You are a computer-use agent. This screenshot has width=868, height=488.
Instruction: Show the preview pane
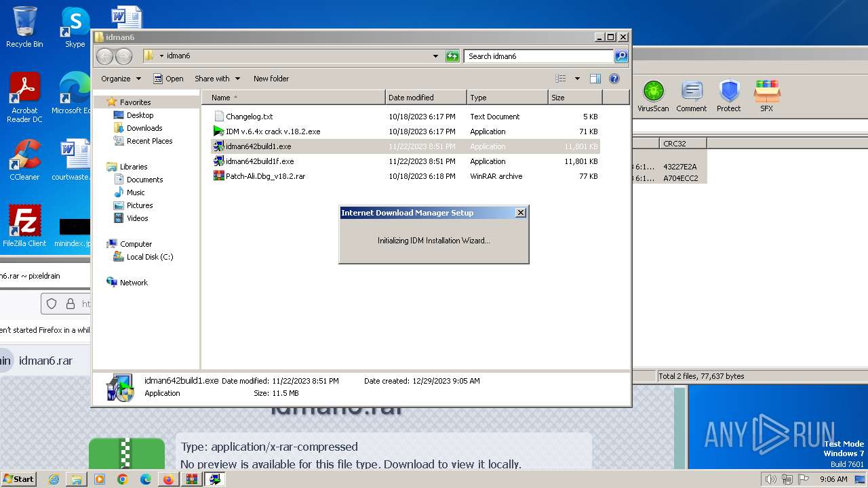click(595, 79)
